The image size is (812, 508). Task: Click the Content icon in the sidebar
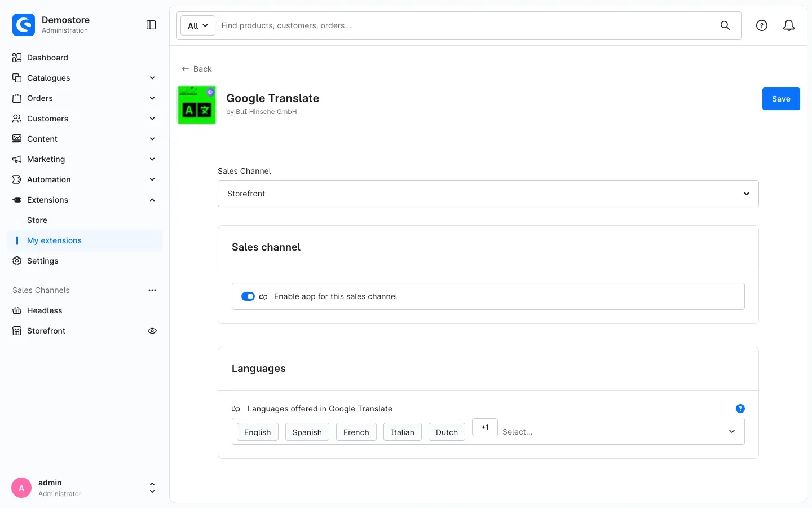[x=17, y=139]
